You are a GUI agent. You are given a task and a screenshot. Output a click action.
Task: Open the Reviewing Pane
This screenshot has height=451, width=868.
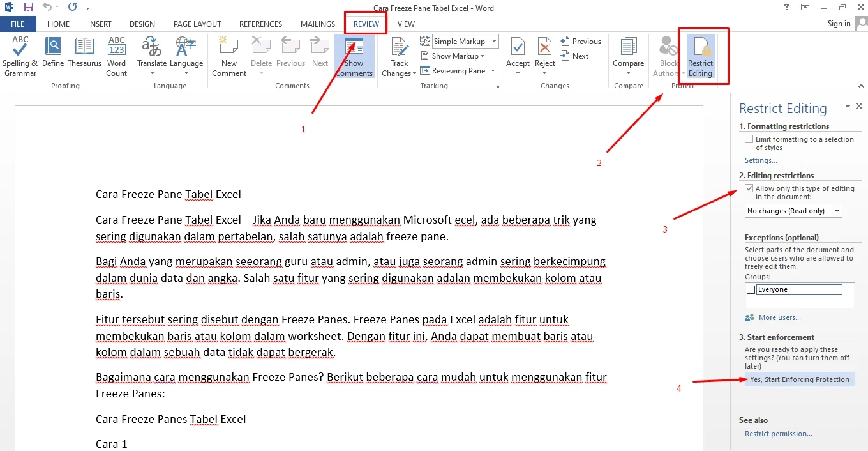coord(453,71)
